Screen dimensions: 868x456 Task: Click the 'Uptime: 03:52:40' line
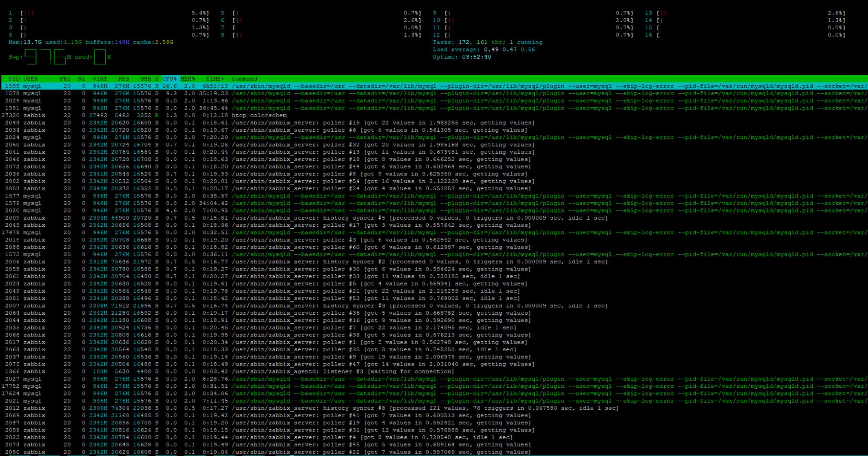462,57
